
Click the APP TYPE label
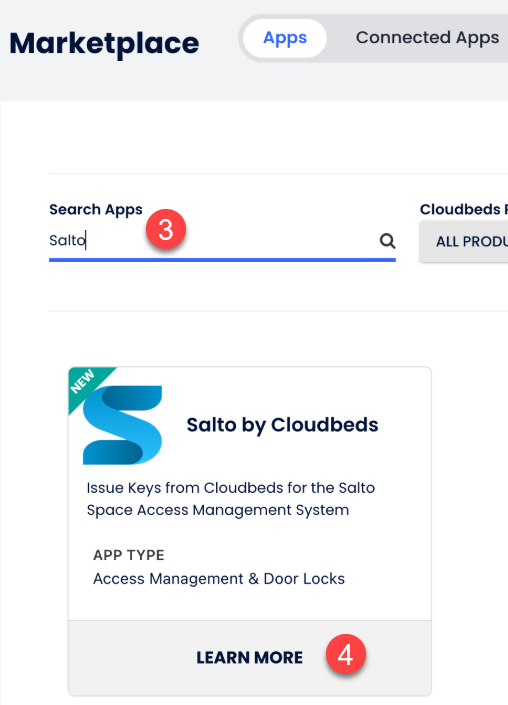click(129, 555)
